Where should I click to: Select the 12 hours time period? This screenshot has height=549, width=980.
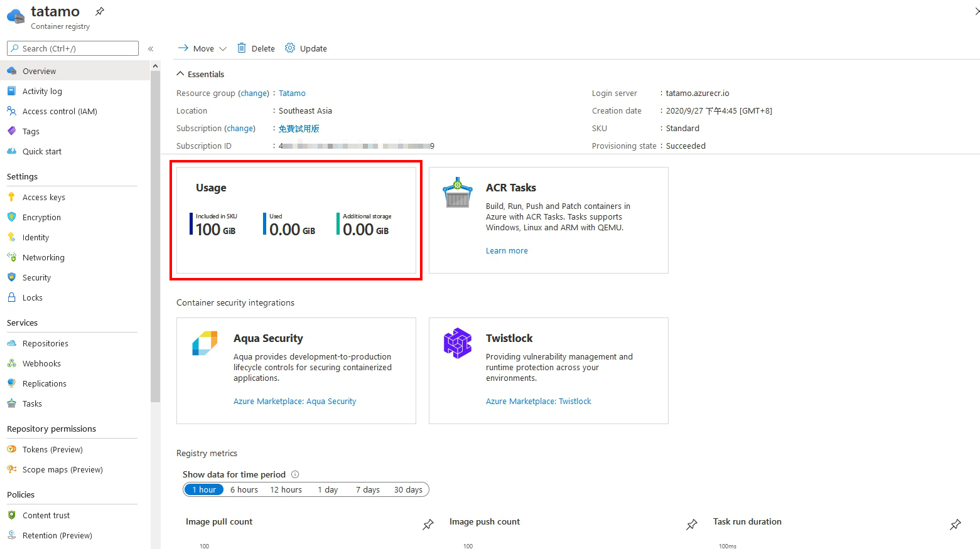tap(286, 490)
